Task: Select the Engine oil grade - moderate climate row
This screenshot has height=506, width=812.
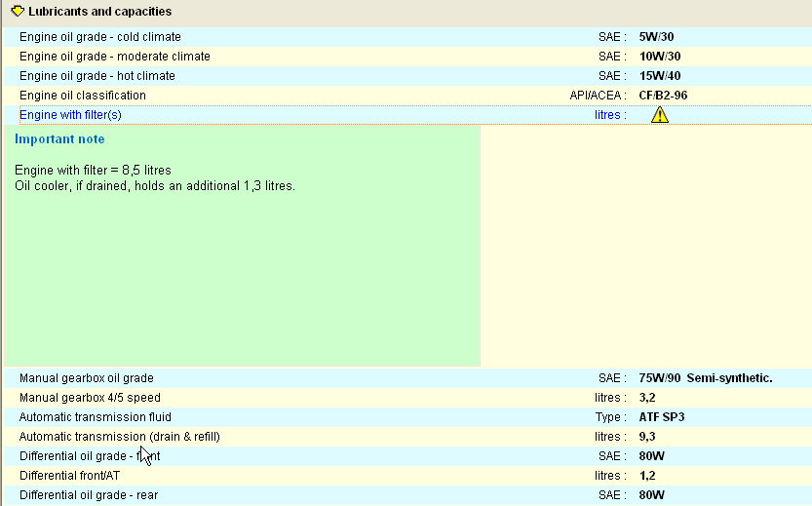Action: click(114, 57)
